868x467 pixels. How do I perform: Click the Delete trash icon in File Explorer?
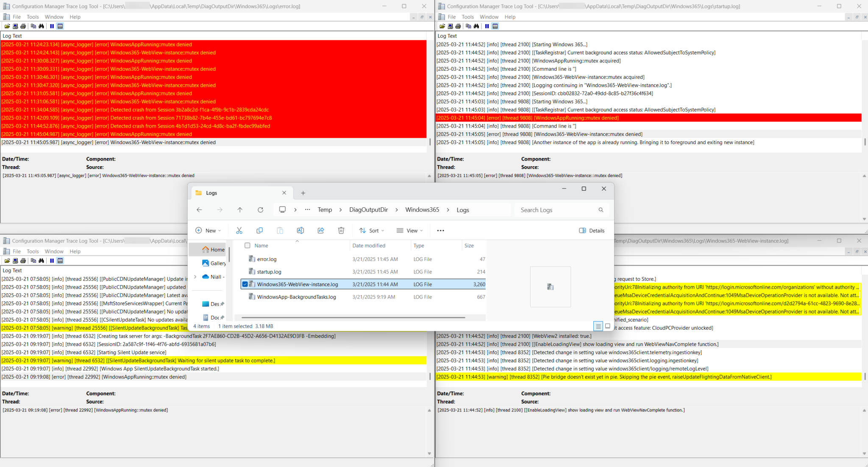[341, 231]
